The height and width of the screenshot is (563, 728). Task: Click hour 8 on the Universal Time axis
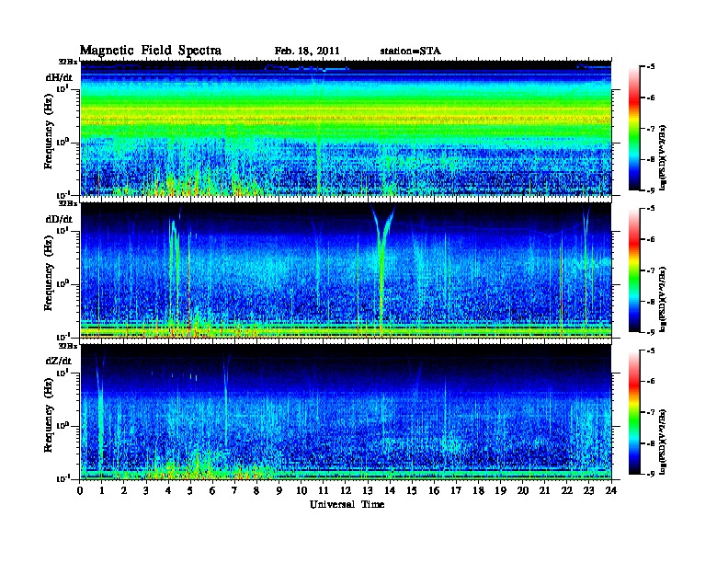coord(256,491)
